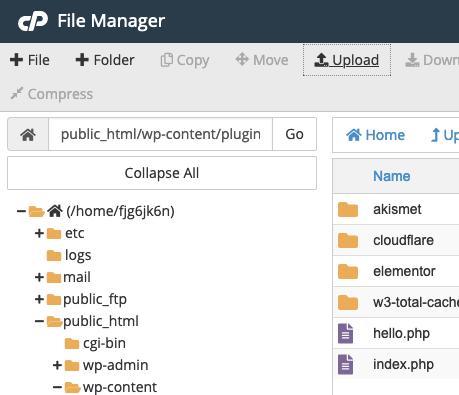Select the wp-content folder in tree

point(120,387)
